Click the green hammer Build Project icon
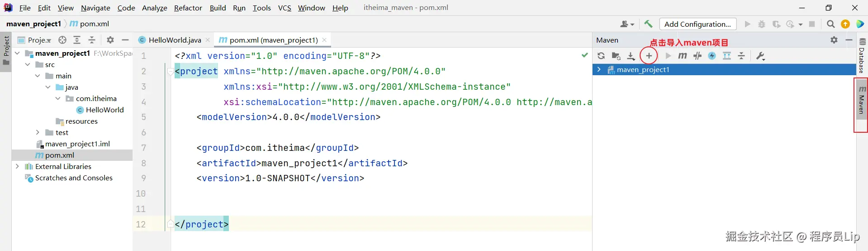This screenshot has width=868, height=251. coord(648,24)
